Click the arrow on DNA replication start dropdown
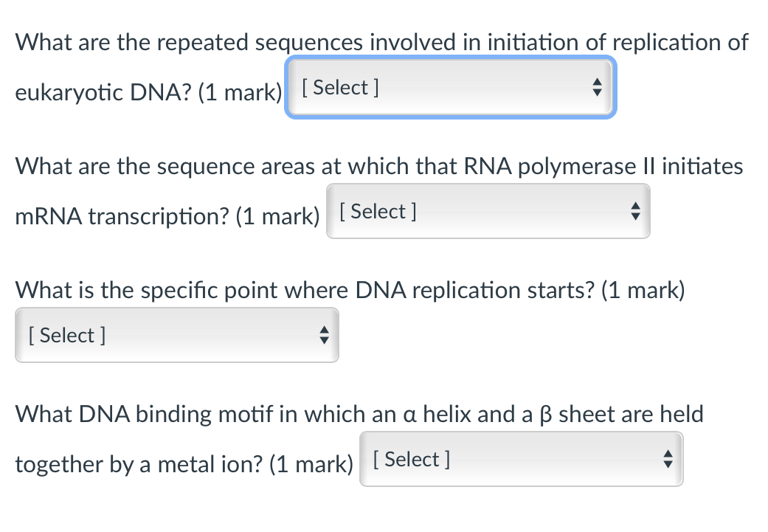The image size is (768, 532). 324,335
